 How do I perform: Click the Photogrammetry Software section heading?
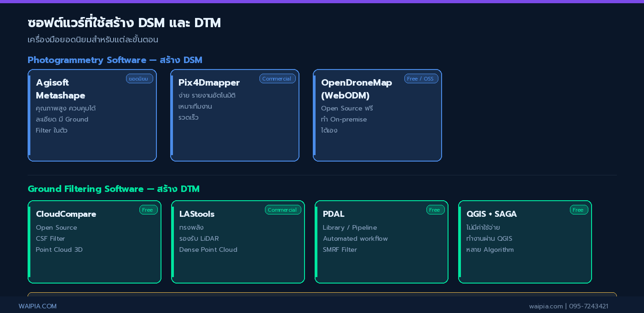pyautogui.click(x=115, y=60)
